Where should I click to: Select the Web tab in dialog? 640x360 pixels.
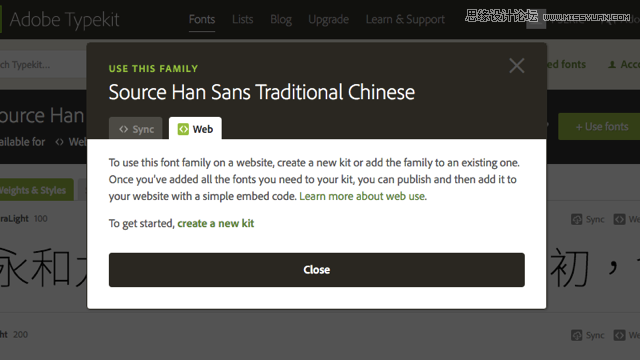pos(195,129)
